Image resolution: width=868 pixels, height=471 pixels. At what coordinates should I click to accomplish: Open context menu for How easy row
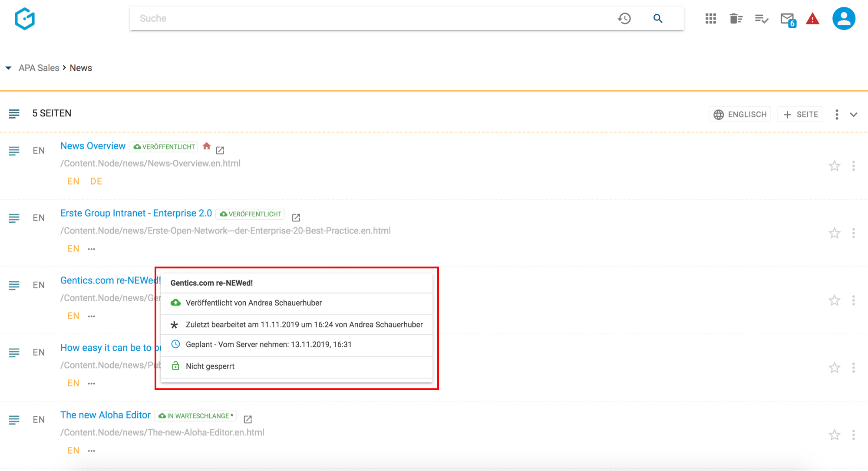tap(854, 368)
